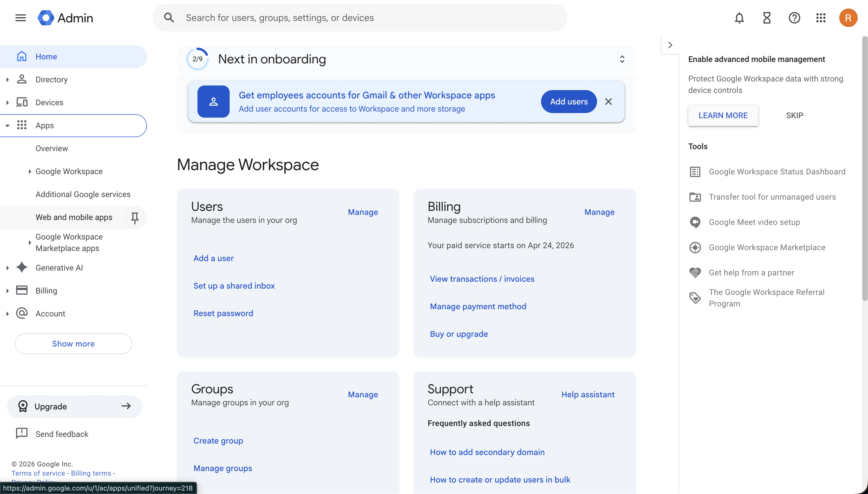Click the notifications bell
The image size is (868, 494).
point(739,18)
